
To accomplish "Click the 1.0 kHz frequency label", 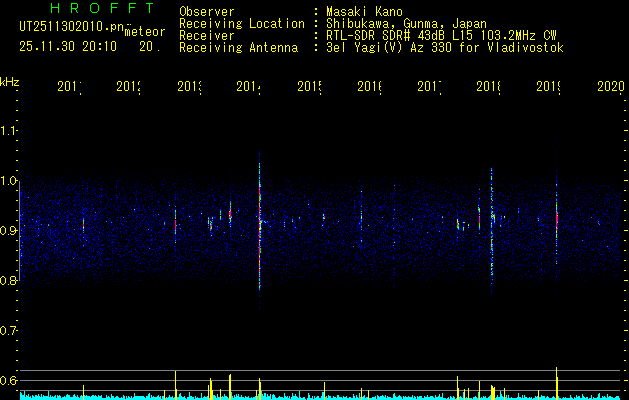I will (8, 180).
